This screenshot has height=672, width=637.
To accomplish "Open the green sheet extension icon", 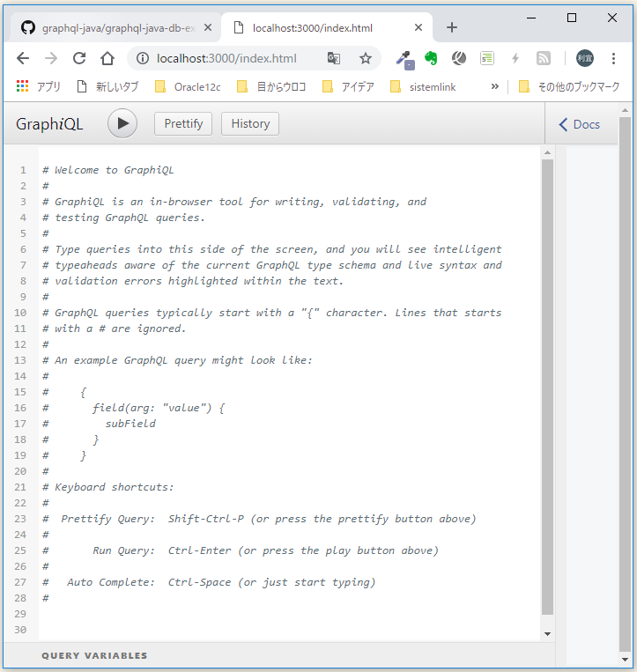I will click(x=487, y=58).
